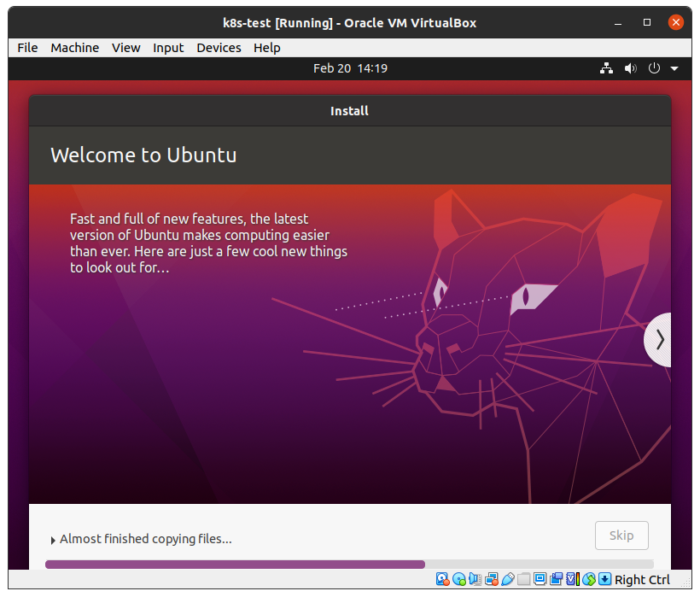
Task: Click the guest power icon
Action: coord(654,68)
